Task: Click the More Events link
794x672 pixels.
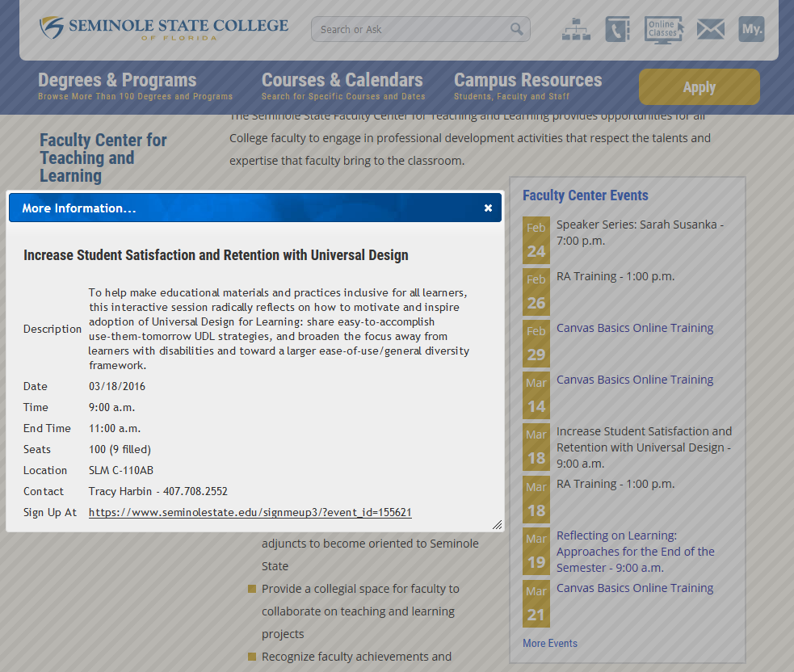Action: click(550, 644)
